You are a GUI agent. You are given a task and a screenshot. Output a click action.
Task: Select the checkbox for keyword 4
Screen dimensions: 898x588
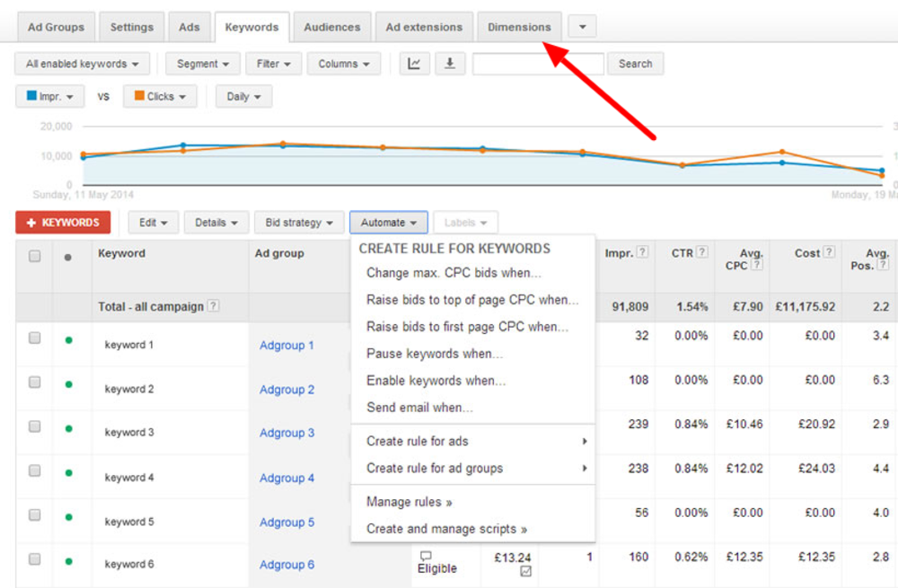point(35,470)
